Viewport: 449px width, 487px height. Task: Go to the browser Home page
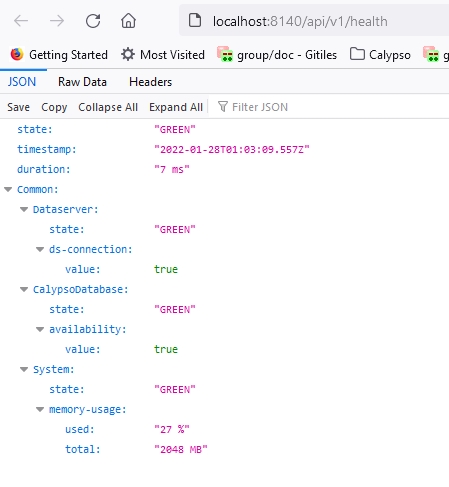128,21
